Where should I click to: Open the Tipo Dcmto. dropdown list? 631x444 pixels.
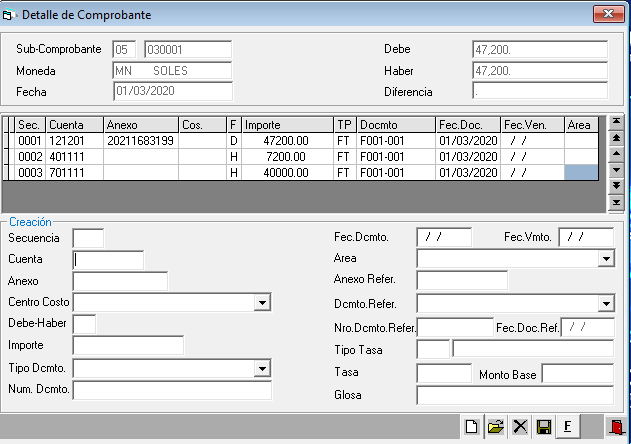tap(262, 369)
